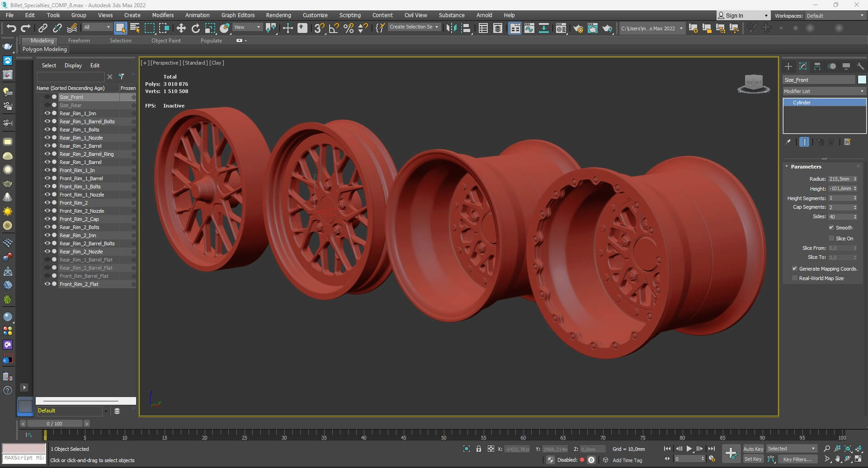Click Configure Modifier Sets icon
The image size is (868, 468).
click(848, 142)
